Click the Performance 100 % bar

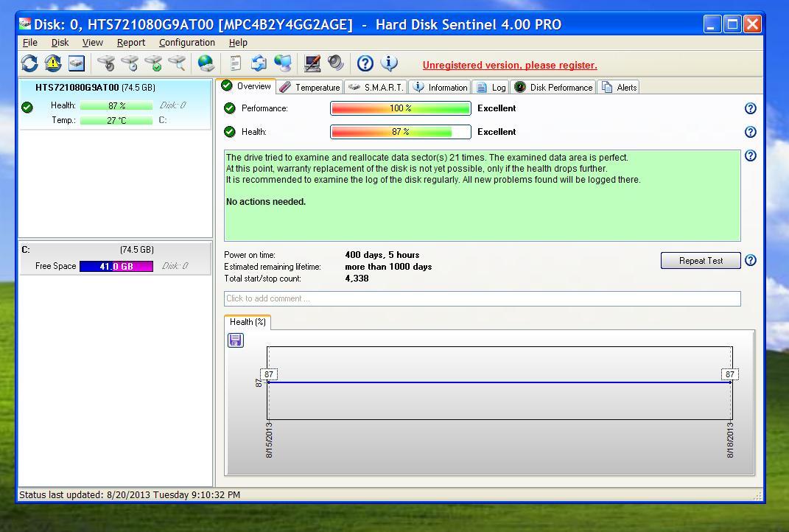click(401, 108)
